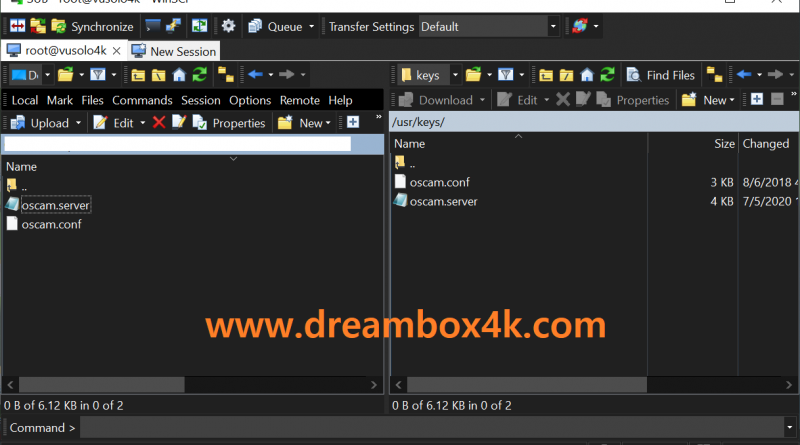Open the Mark menu
Screen dimensions: 800x445
[x=60, y=101]
